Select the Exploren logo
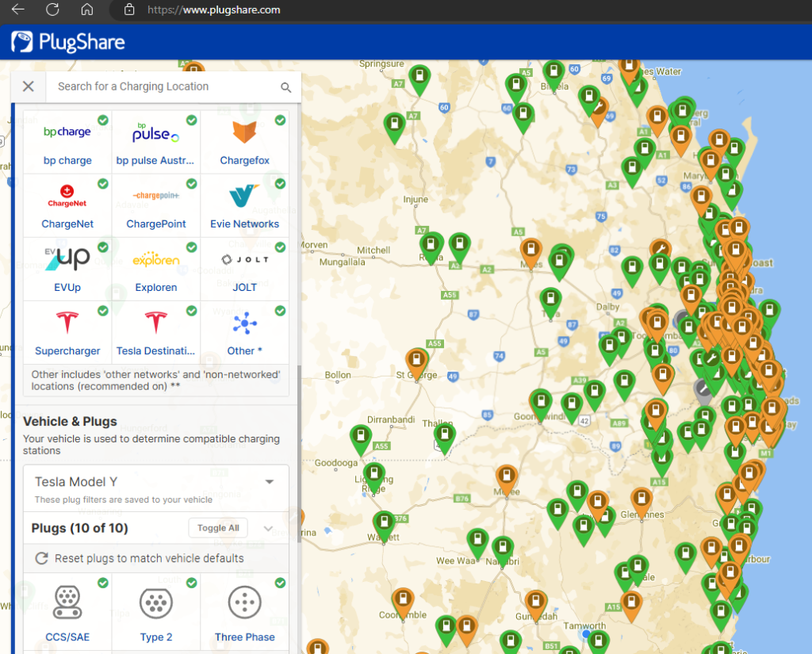Viewport: 812px width, 654px height. pyautogui.click(x=156, y=259)
